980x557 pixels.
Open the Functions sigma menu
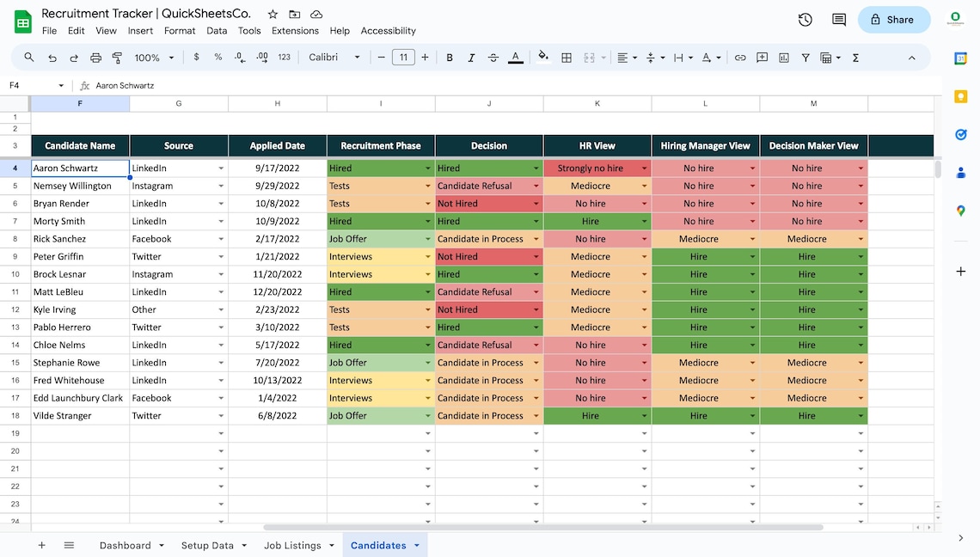click(x=855, y=58)
